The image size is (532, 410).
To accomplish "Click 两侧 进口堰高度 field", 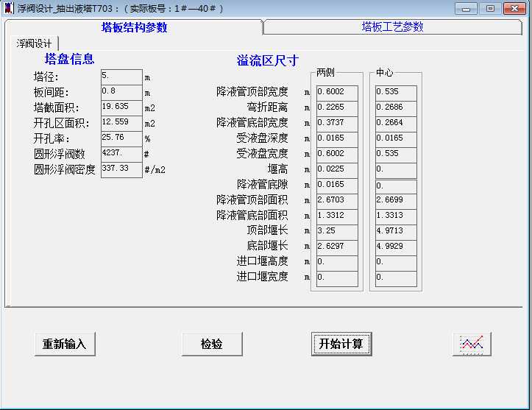I will point(337,264).
